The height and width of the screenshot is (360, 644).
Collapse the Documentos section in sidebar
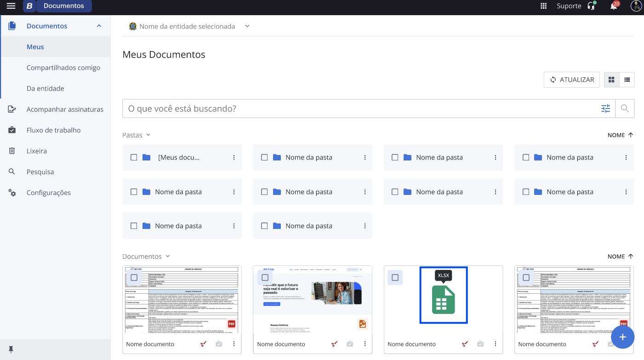pyautogui.click(x=99, y=26)
